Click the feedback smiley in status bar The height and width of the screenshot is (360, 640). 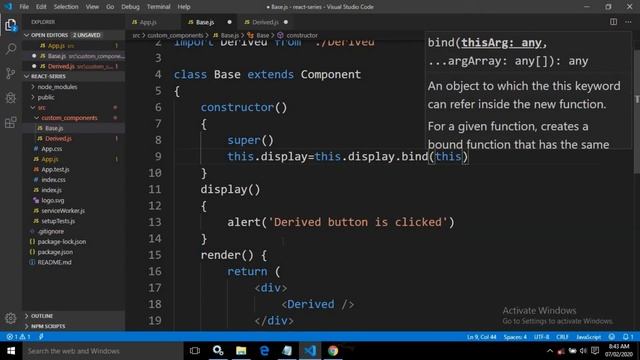tap(611, 337)
